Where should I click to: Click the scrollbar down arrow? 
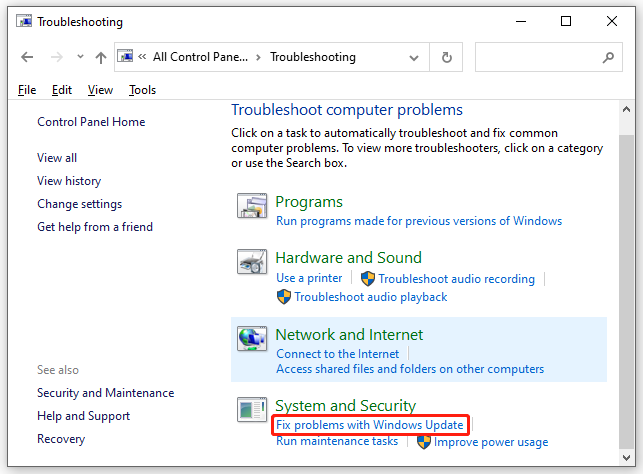point(626,458)
